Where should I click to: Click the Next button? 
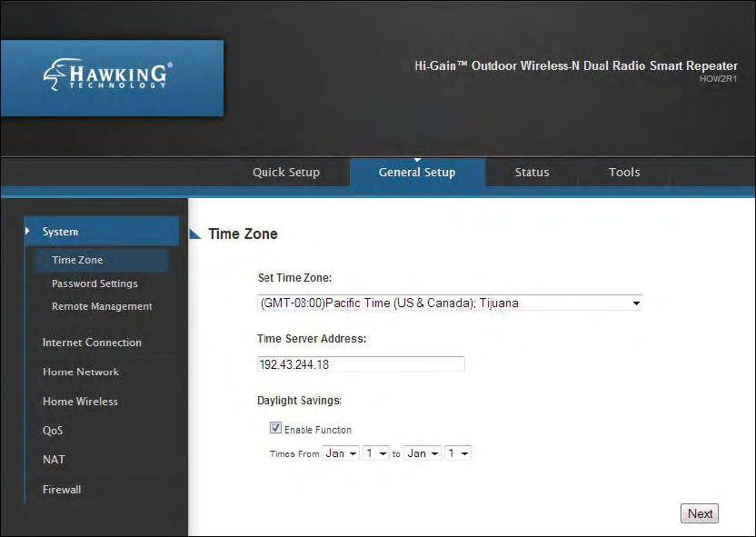[700, 513]
